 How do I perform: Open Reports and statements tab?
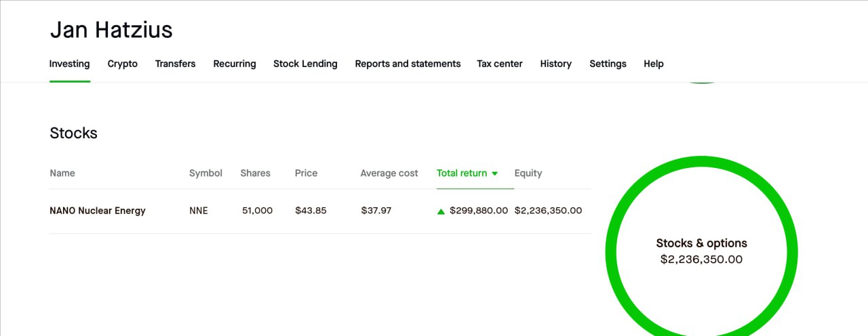[408, 64]
